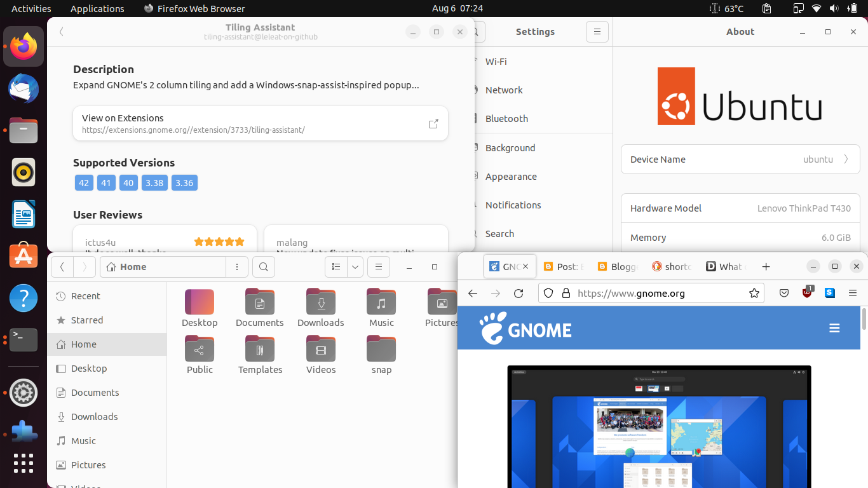This screenshot has width=868, height=488.
Task: Open Ubuntu Software from the dock
Action: pos(24,256)
